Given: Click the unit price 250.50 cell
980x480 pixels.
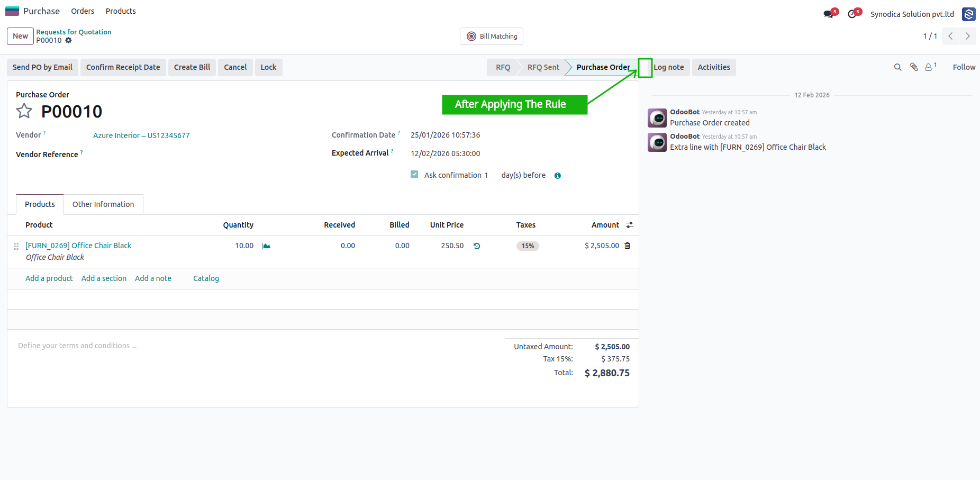Looking at the screenshot, I should pyautogui.click(x=452, y=246).
